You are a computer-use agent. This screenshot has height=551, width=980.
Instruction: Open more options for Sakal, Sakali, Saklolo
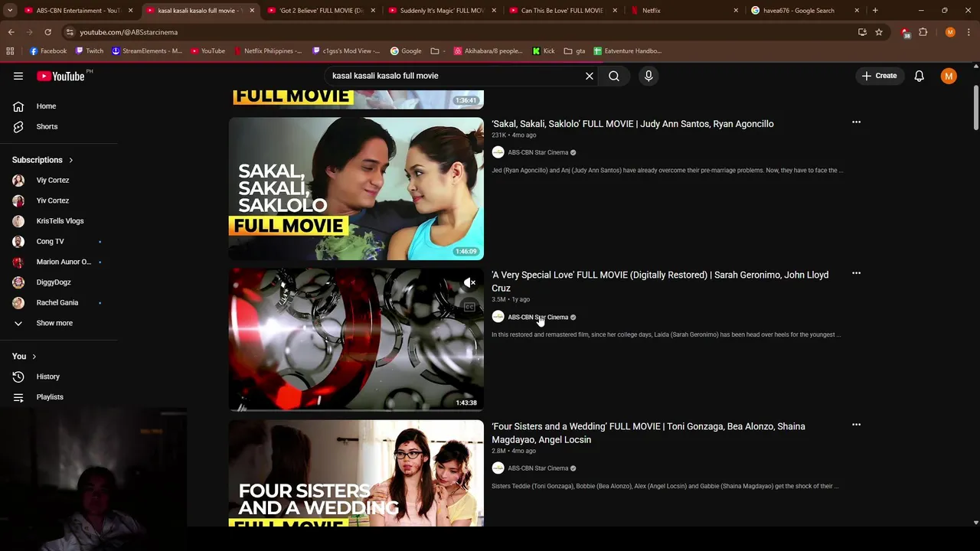pos(856,122)
